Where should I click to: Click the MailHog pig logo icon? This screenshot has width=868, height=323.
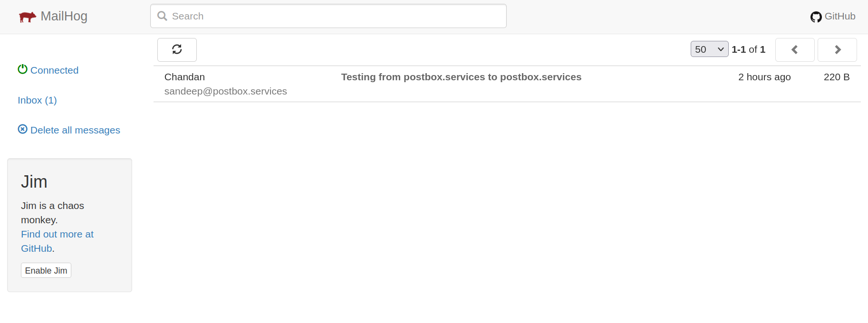tap(28, 16)
